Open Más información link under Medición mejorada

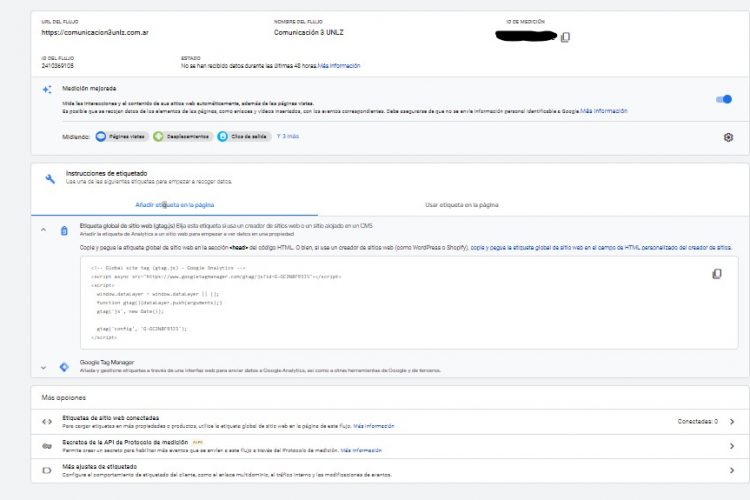[604, 111]
